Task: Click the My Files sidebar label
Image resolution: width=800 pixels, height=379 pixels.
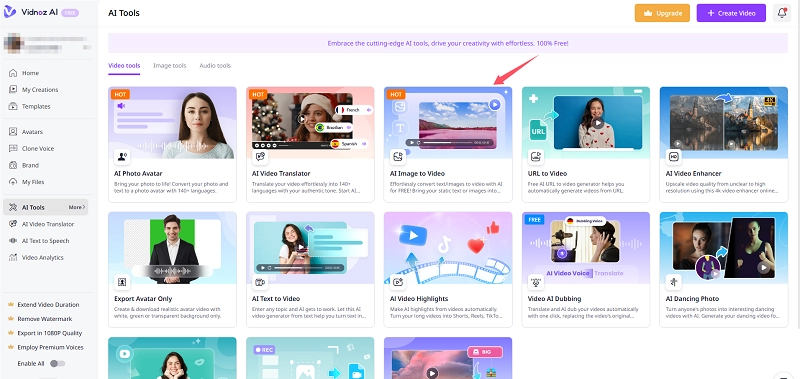Action: pos(33,182)
